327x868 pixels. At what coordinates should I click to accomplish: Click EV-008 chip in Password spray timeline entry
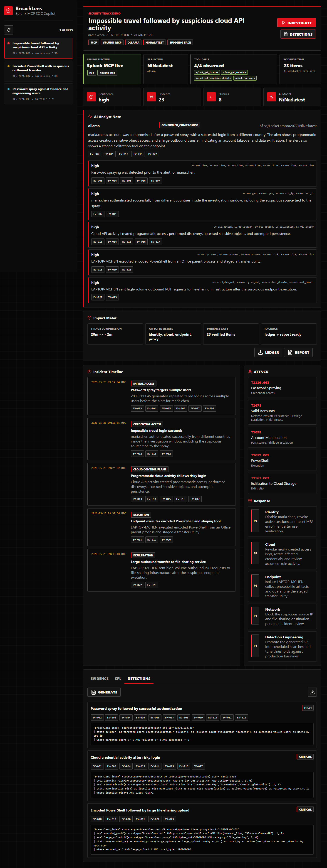coord(209,408)
